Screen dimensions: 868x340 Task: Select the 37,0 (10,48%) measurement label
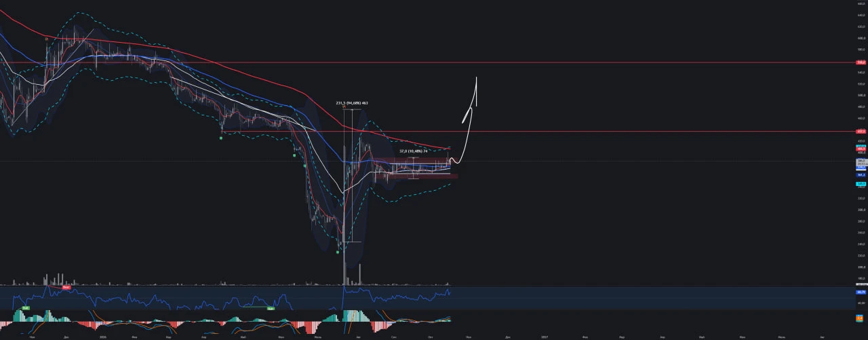point(413,151)
